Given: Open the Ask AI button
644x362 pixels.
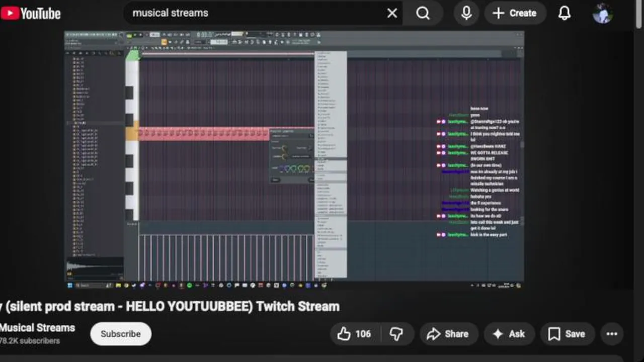Looking at the screenshot, I should (509, 334).
